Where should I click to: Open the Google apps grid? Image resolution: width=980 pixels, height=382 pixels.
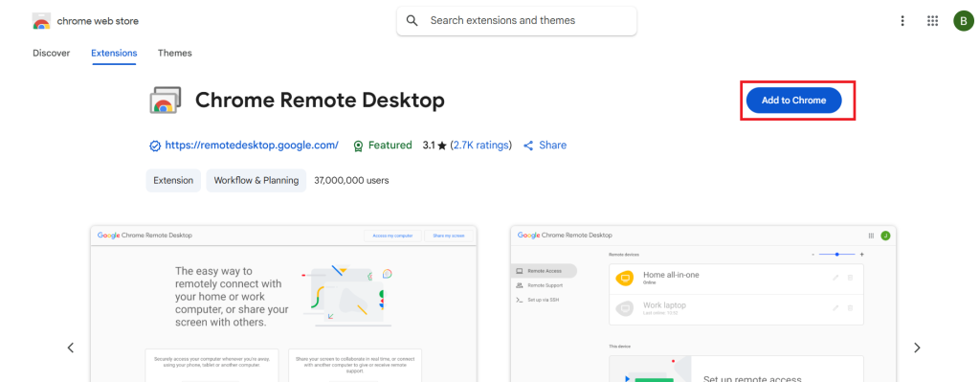click(932, 21)
